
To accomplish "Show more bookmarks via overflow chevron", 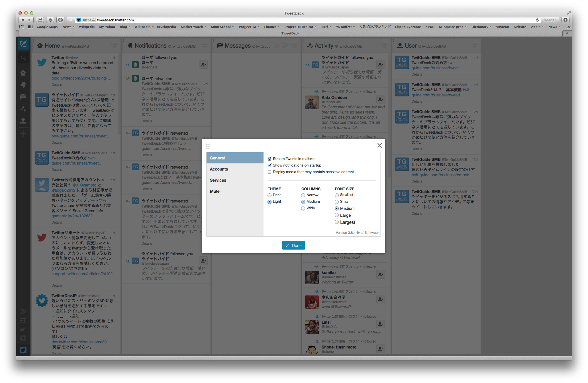I will click(569, 27).
